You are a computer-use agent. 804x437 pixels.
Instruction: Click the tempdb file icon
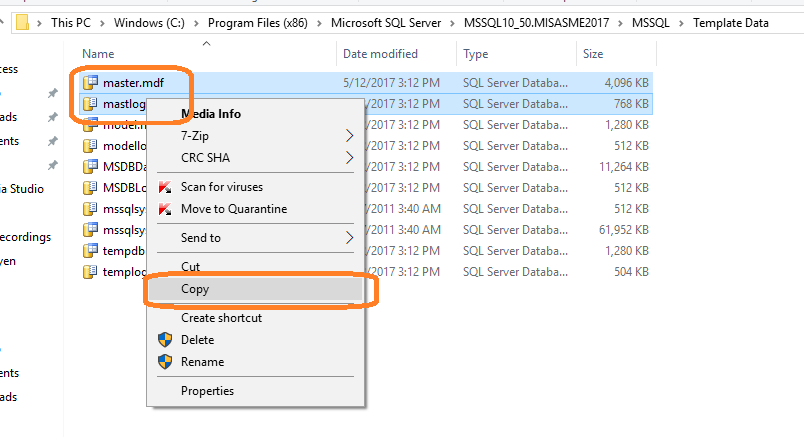[90, 250]
